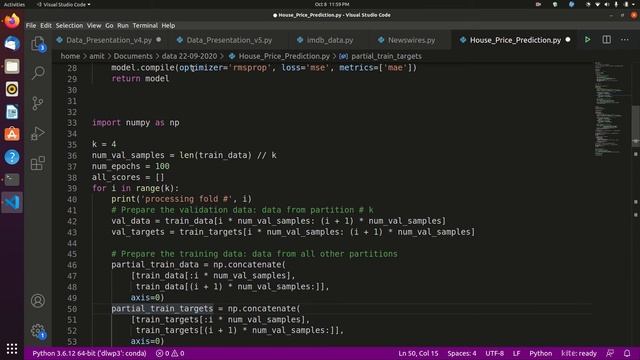Place cursor on line 35 'k = 4'
This screenshot has width=640, height=360.
[x=104, y=144]
